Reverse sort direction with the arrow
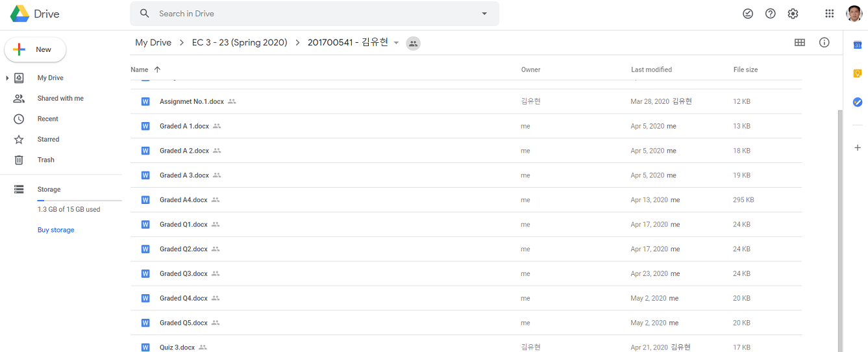This screenshot has height=352, width=868. click(157, 69)
